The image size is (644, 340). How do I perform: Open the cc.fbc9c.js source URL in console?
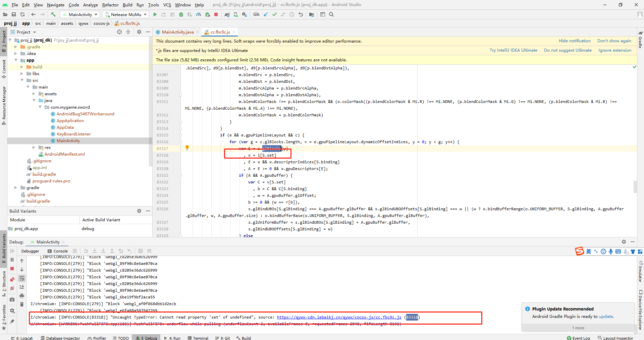click(339, 317)
